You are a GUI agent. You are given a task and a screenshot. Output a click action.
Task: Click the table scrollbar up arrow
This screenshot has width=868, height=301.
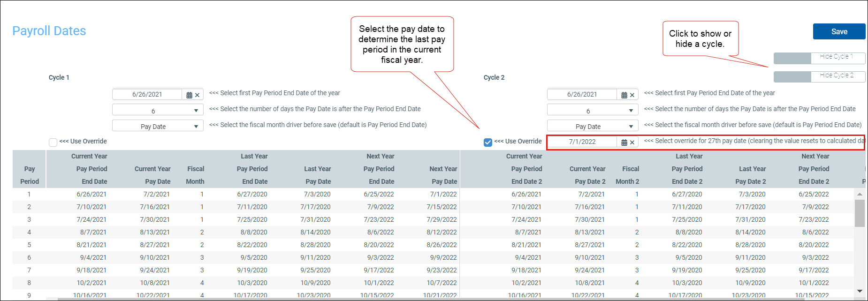pyautogui.click(x=860, y=194)
